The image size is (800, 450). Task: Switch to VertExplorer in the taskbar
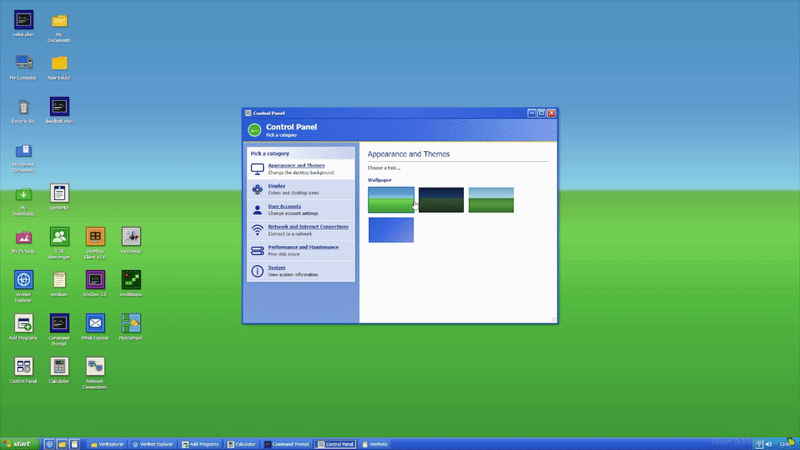(x=107, y=444)
